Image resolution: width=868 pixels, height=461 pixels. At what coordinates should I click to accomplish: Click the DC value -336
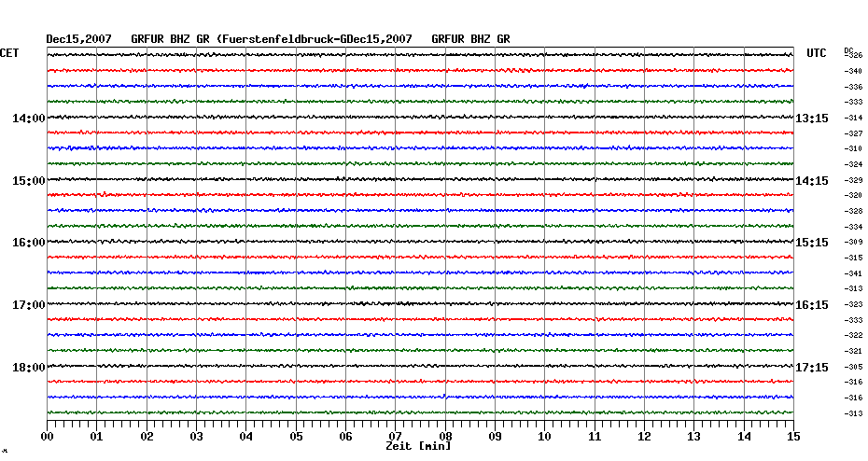(853, 87)
